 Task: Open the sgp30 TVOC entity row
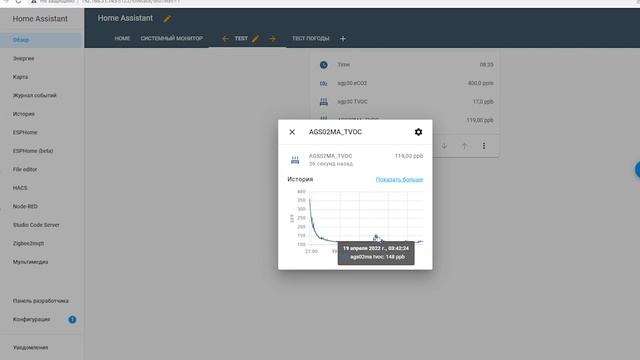[406, 102]
